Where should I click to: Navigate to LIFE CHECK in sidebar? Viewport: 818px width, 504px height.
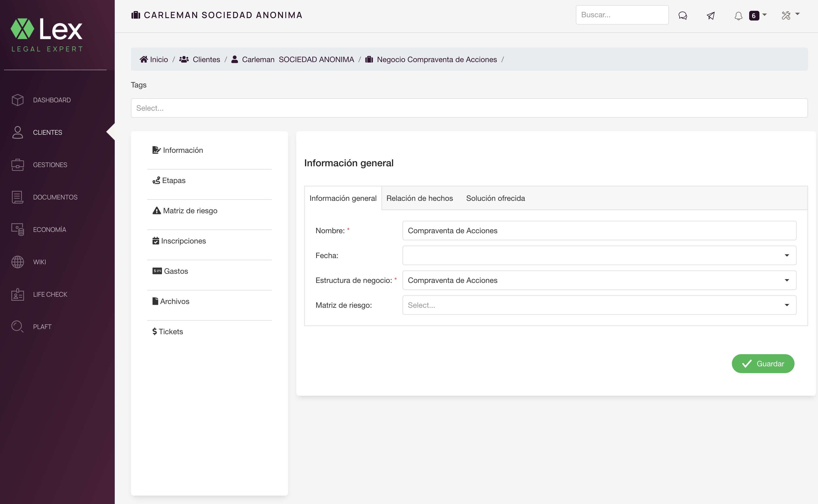click(x=50, y=294)
